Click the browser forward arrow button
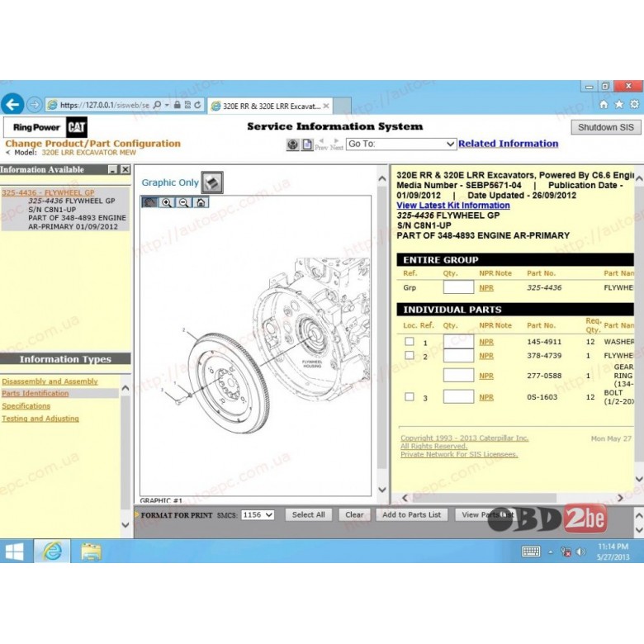The width and height of the screenshot is (644, 644). (x=35, y=105)
